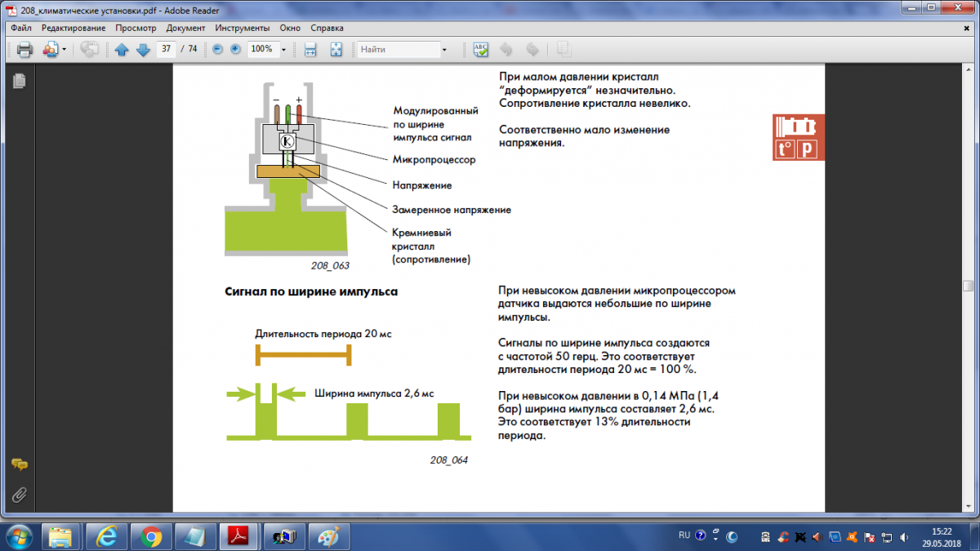
Task: Open the Pages panel in left sidebar
Action: point(20,81)
